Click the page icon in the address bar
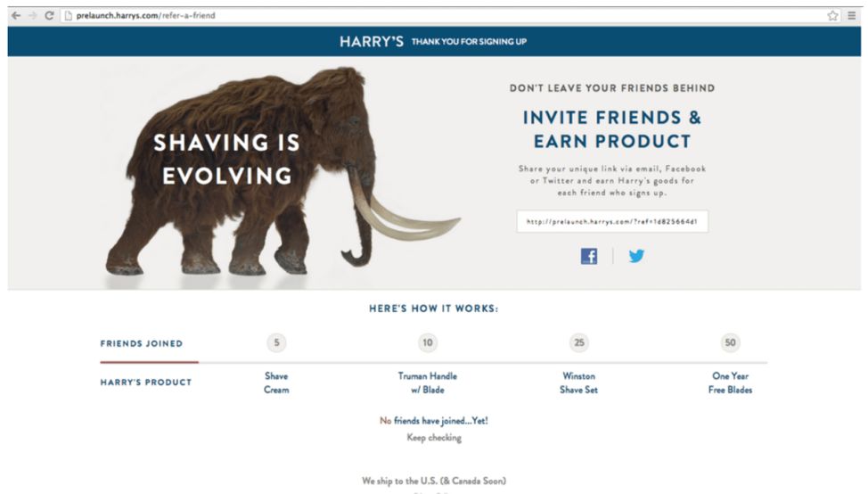Screen dimensions: 868x494 pyautogui.click(x=68, y=15)
